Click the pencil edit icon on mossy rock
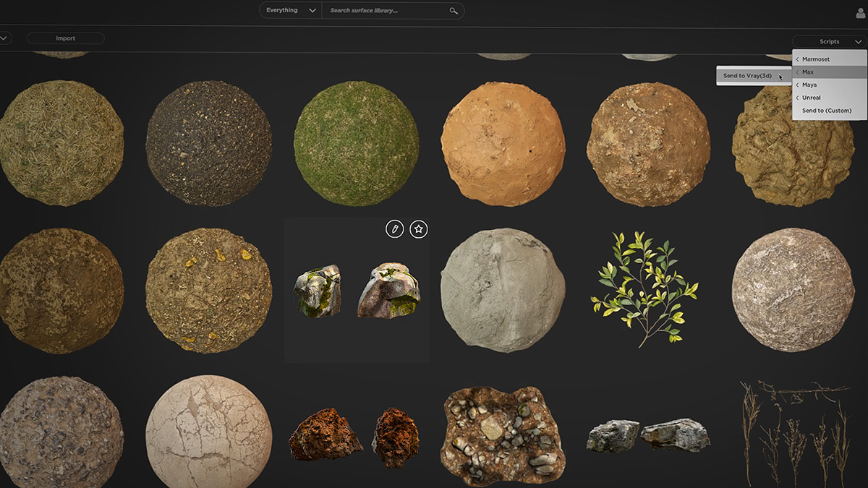 394,229
